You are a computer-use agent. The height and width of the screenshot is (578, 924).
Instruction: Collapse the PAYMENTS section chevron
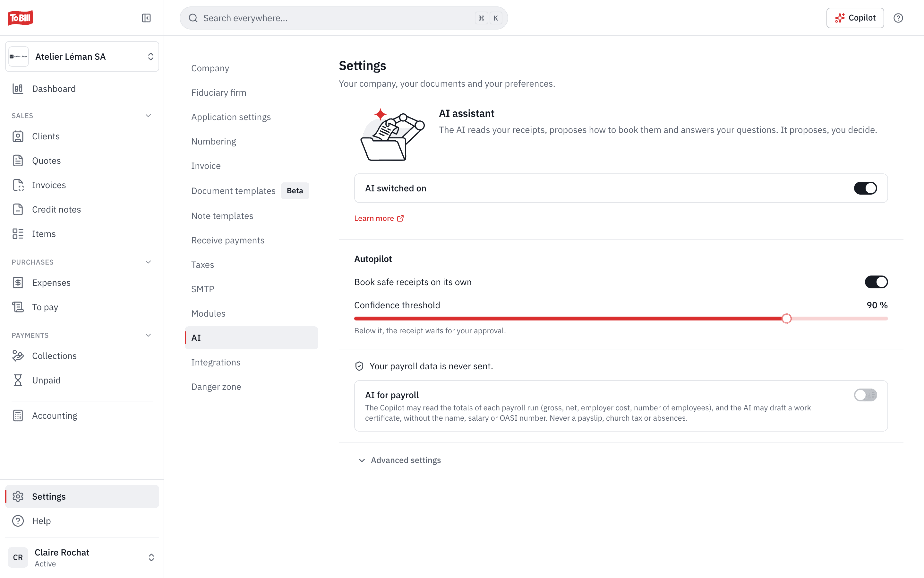click(x=148, y=335)
